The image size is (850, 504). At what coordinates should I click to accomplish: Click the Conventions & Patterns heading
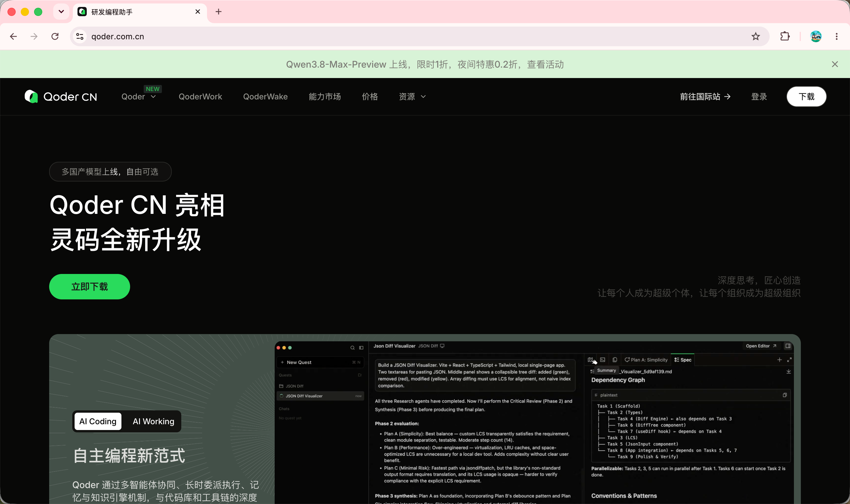coord(624,496)
